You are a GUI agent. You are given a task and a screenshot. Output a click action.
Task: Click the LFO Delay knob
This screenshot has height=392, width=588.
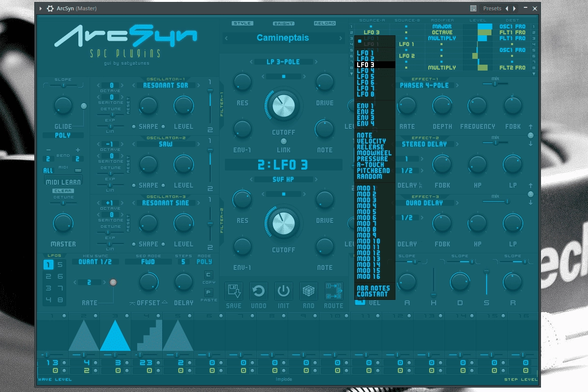(183, 282)
